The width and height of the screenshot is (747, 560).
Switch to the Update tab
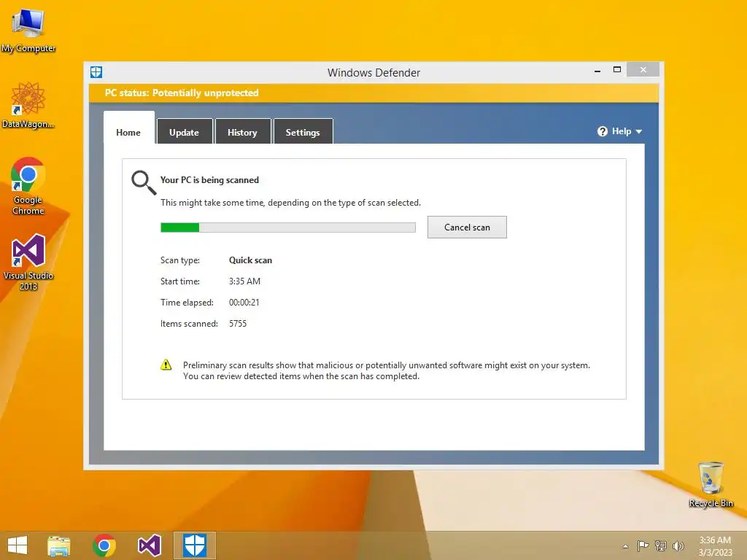[184, 133]
